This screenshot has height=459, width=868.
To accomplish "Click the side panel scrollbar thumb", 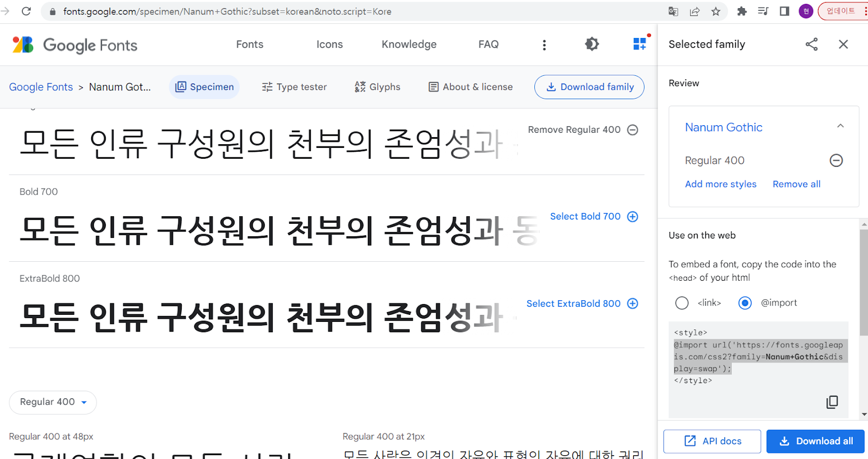I will click(x=864, y=282).
